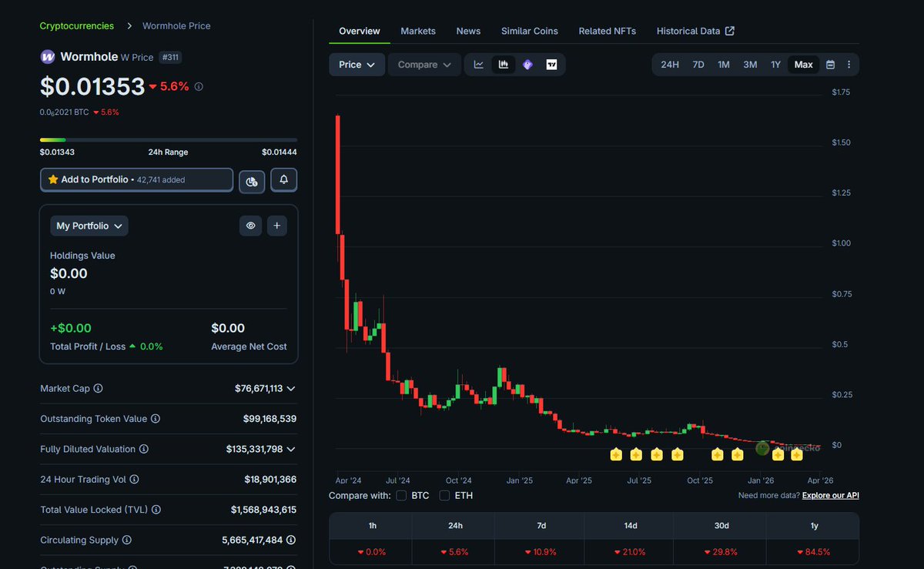Click the 14d change value 21.0%
The image size is (924, 569).
631,552
